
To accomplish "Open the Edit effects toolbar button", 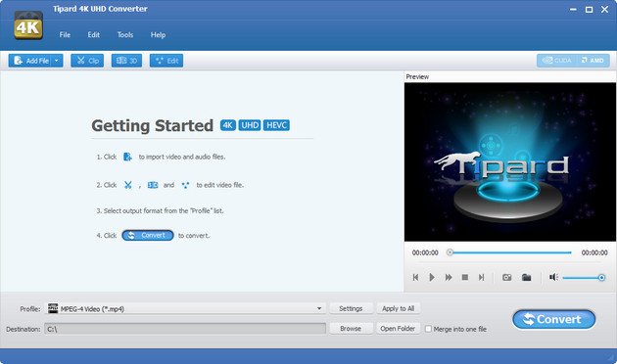I will [x=166, y=61].
